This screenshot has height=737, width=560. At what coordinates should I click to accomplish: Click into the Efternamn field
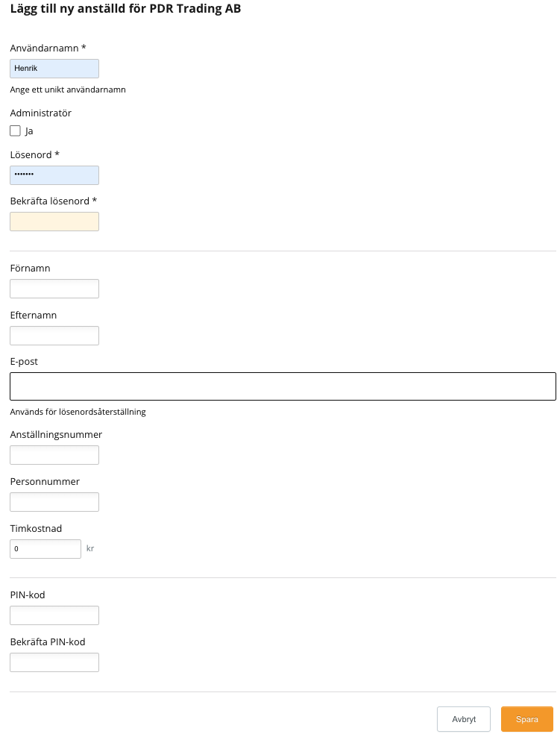click(x=54, y=336)
